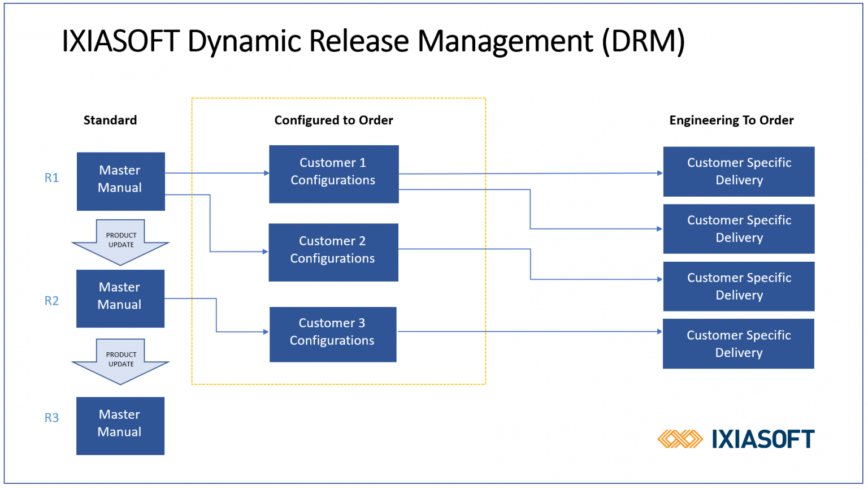Screen dimensions: 868x489
Task: Select the R2 release label
Action: click(x=51, y=301)
